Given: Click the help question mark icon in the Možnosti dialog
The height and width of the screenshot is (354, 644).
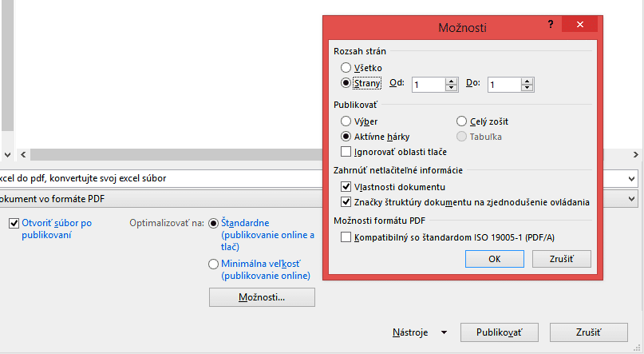Looking at the screenshot, I should tap(551, 25).
